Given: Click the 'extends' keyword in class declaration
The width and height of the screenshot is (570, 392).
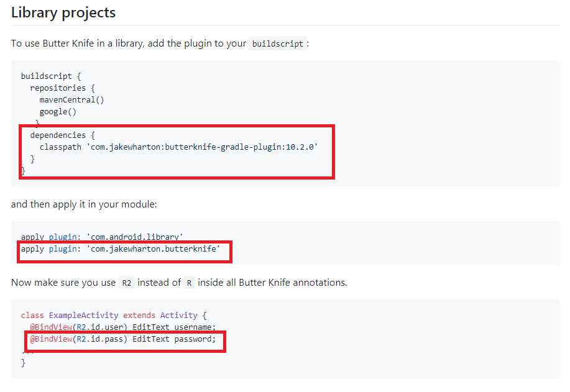Looking at the screenshot, I should coord(139,315).
